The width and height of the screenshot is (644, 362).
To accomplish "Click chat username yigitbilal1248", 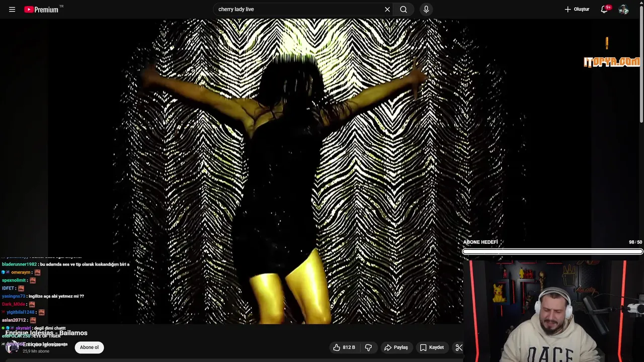I will (21, 312).
